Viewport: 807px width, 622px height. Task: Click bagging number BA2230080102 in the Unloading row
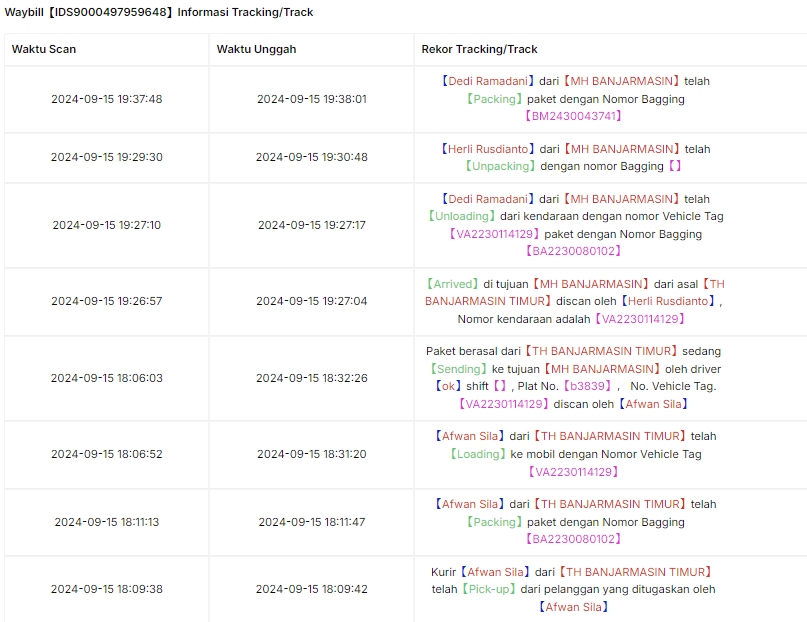[573, 251]
